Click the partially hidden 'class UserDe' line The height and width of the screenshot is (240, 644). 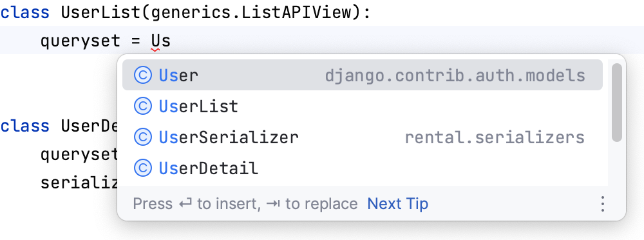(59, 126)
